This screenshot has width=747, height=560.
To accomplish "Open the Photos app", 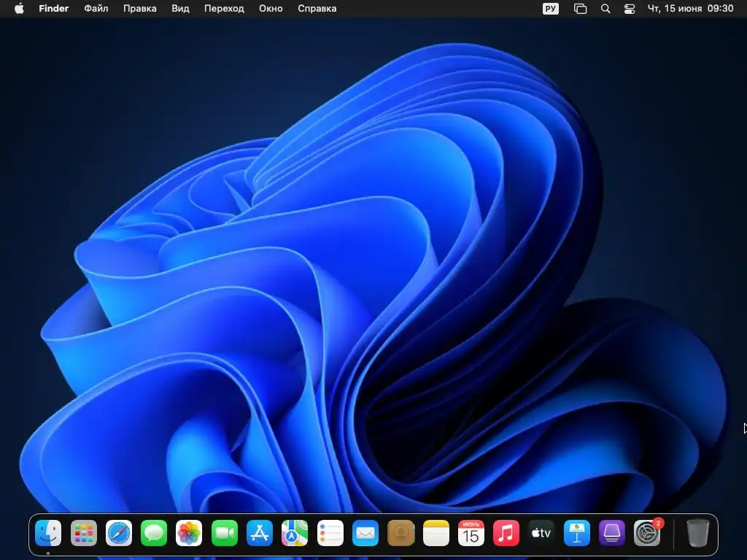I will (x=189, y=533).
